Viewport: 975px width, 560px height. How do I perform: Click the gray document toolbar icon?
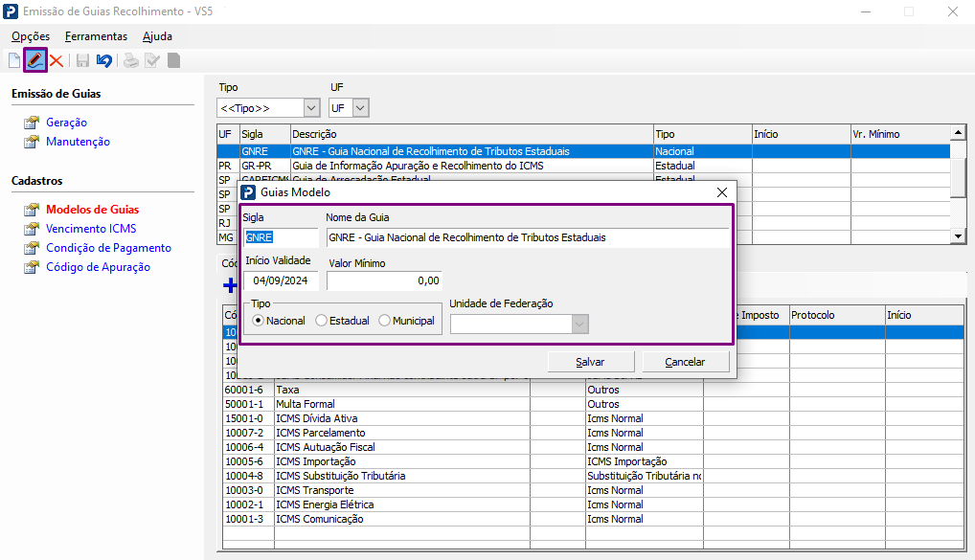click(x=174, y=60)
